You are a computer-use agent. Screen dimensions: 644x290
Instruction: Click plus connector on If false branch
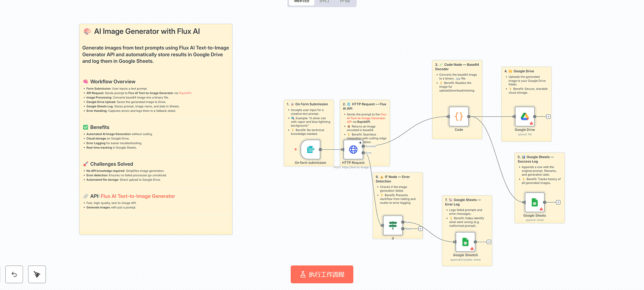[x=421, y=229]
